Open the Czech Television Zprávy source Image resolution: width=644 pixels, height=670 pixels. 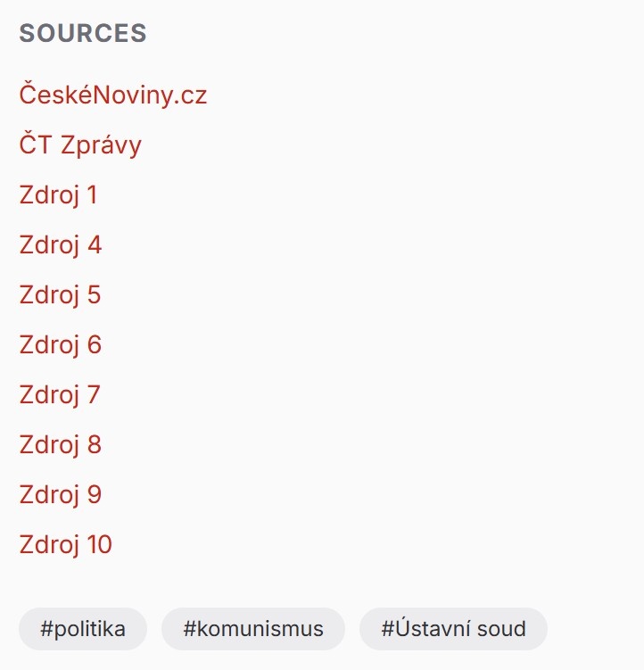80,145
